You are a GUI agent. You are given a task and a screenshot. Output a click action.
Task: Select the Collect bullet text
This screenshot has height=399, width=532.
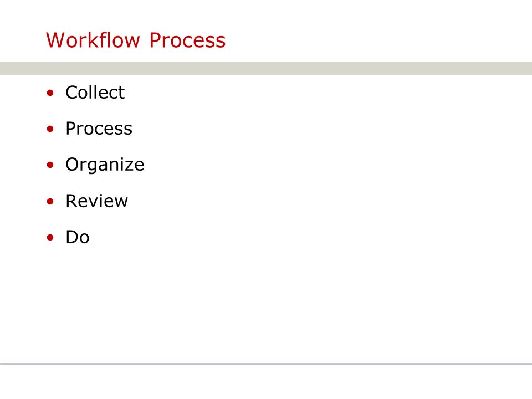(x=95, y=93)
